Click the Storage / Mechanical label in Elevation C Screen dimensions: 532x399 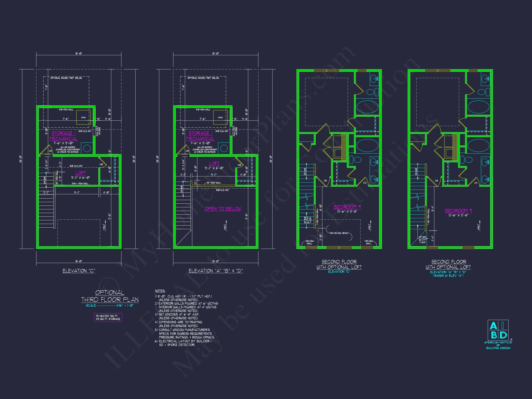click(63, 136)
